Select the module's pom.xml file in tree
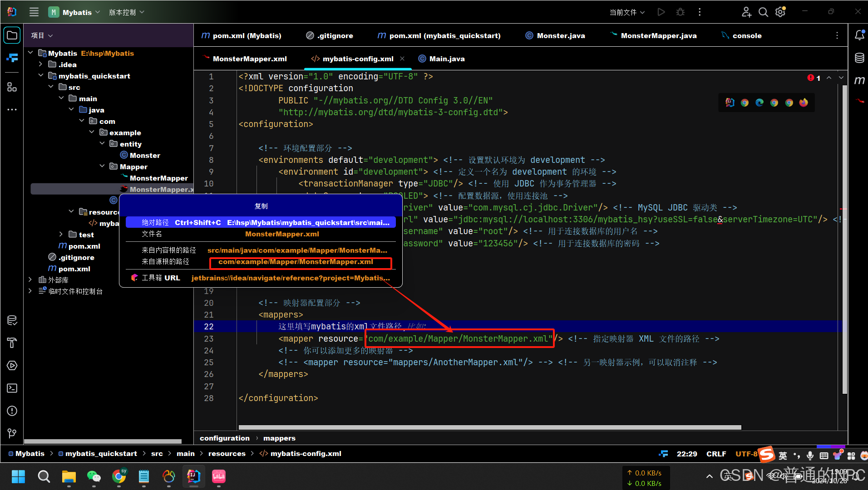Viewport: 868px width, 490px height. (x=79, y=246)
